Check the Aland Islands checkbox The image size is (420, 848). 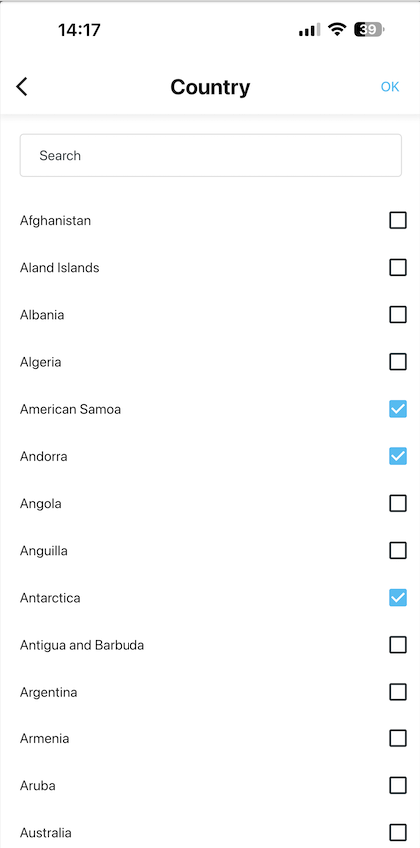(398, 267)
